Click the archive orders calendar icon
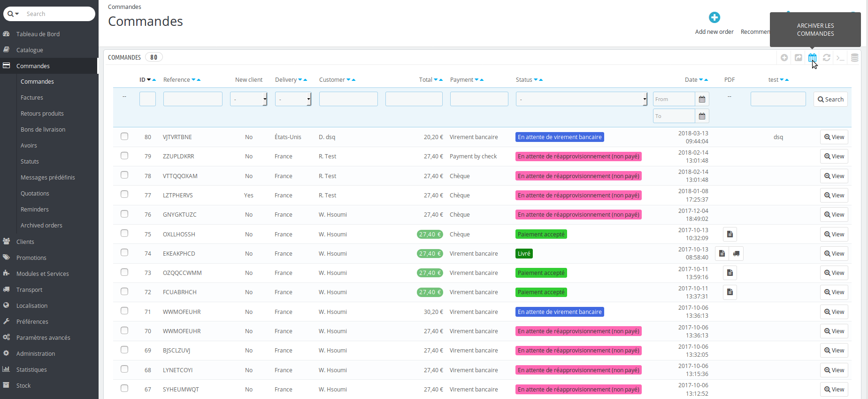The width and height of the screenshot is (868, 399). 813,57
